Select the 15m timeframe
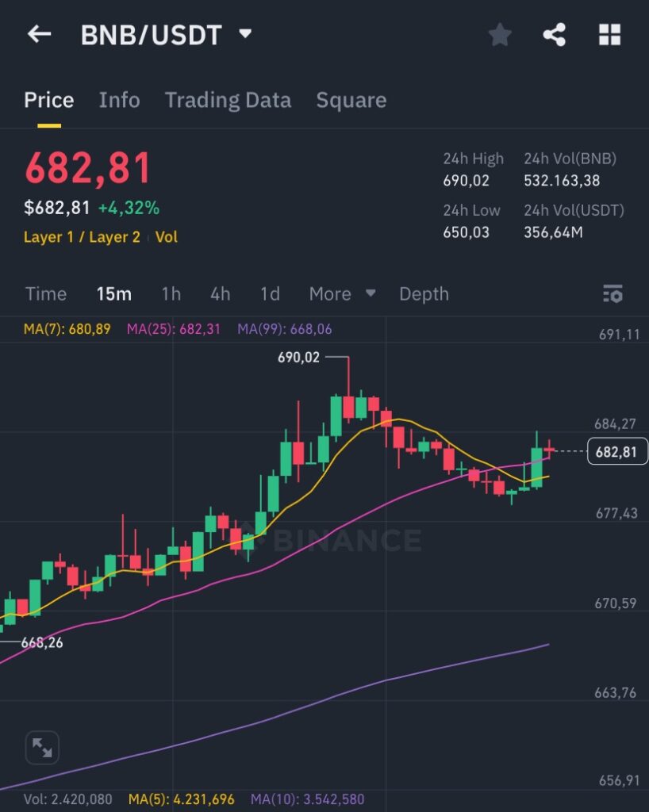The height and width of the screenshot is (812, 649). tap(114, 293)
